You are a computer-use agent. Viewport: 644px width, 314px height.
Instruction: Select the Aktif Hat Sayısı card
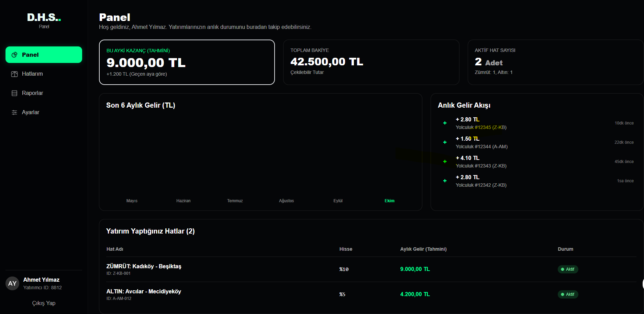[x=555, y=62]
